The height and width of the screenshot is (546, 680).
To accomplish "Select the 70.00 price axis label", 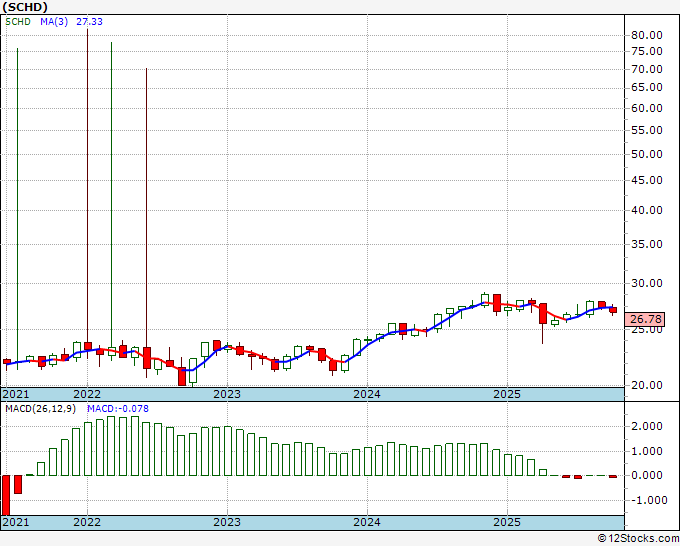I will pyautogui.click(x=647, y=69).
